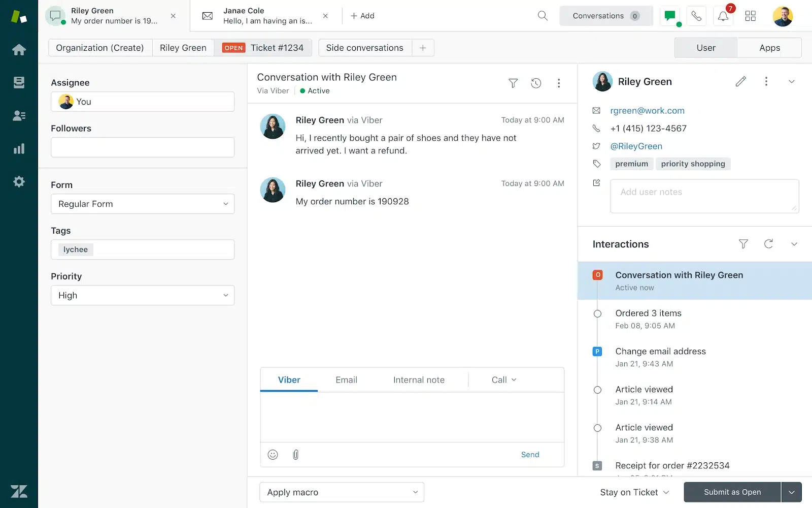Open the Admin settings gear icon
Screen dimensions: 812x508
click(19, 181)
